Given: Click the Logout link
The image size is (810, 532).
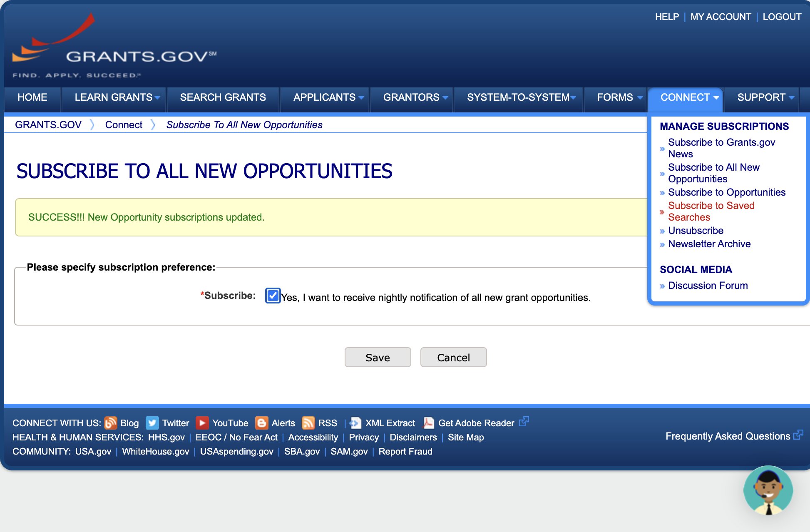Looking at the screenshot, I should 782,17.
